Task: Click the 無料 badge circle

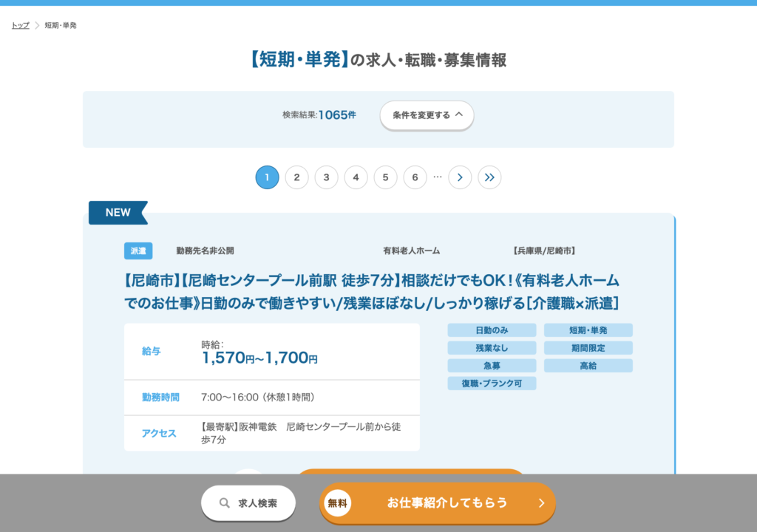Action: pos(337,503)
